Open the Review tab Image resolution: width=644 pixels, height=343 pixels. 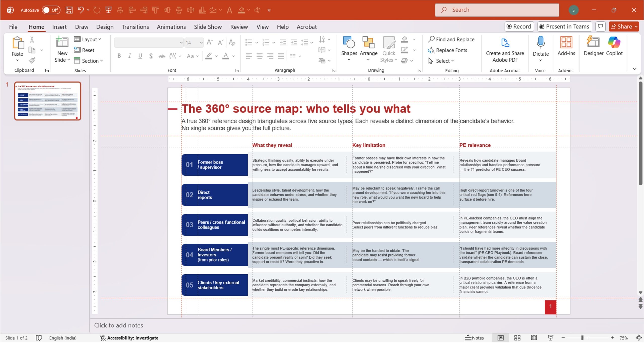coord(239,27)
